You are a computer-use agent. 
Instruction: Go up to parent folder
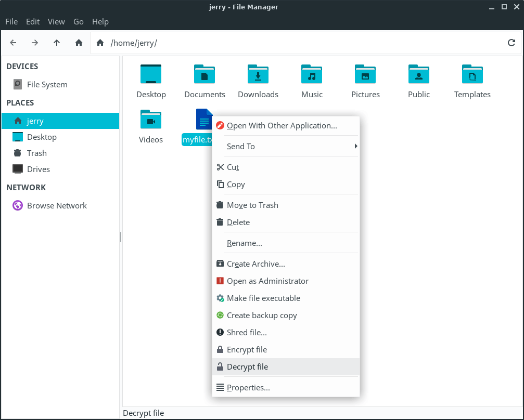pos(57,43)
